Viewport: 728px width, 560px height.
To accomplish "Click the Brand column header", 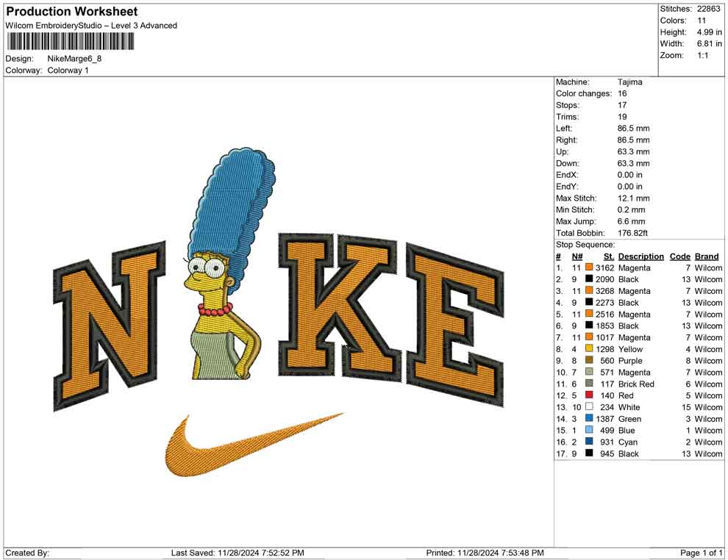I will tap(707, 256).
